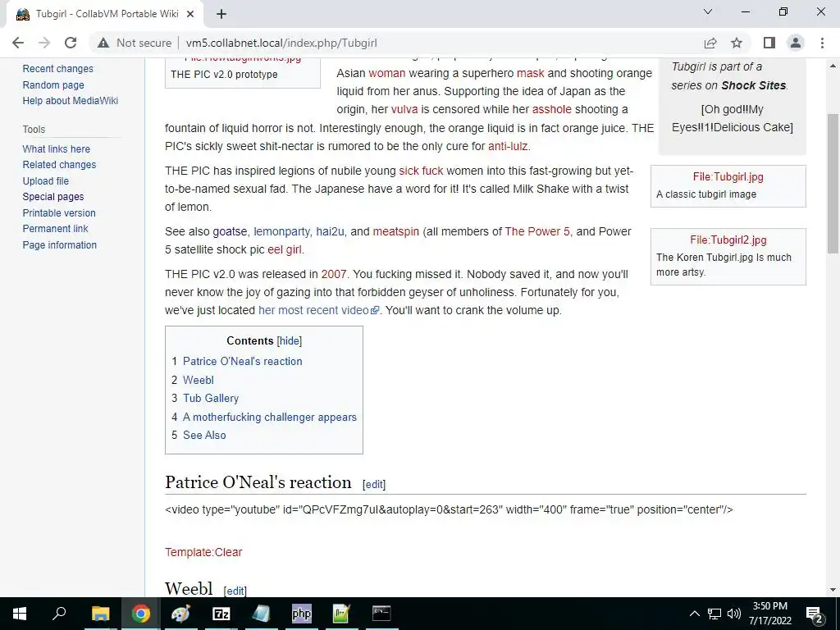This screenshot has width=840, height=630.
Task: Open the external most recent video link
Action: (x=318, y=310)
